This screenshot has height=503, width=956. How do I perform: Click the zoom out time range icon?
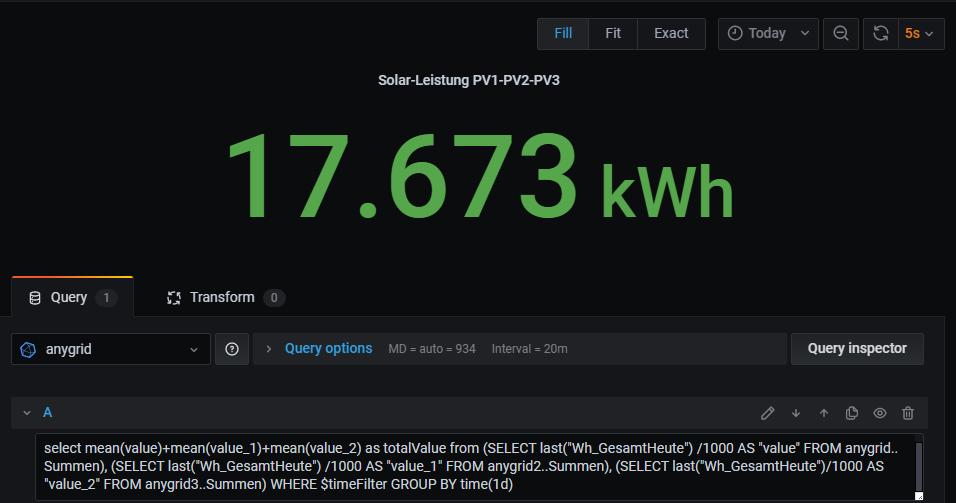[841, 33]
